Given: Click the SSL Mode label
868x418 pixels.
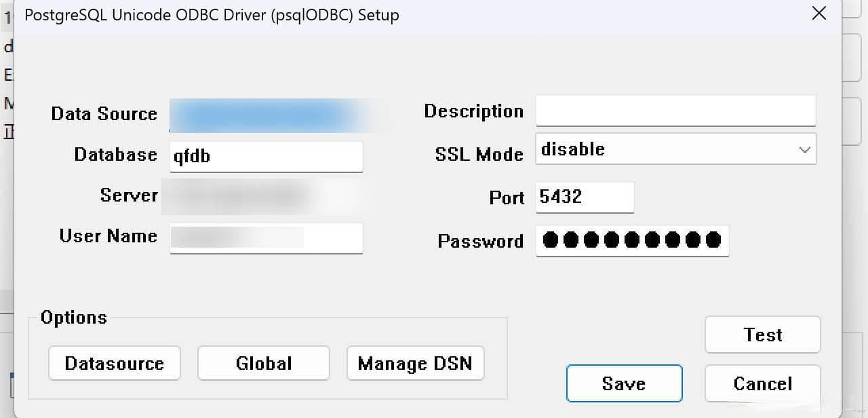Looking at the screenshot, I should point(479,155).
